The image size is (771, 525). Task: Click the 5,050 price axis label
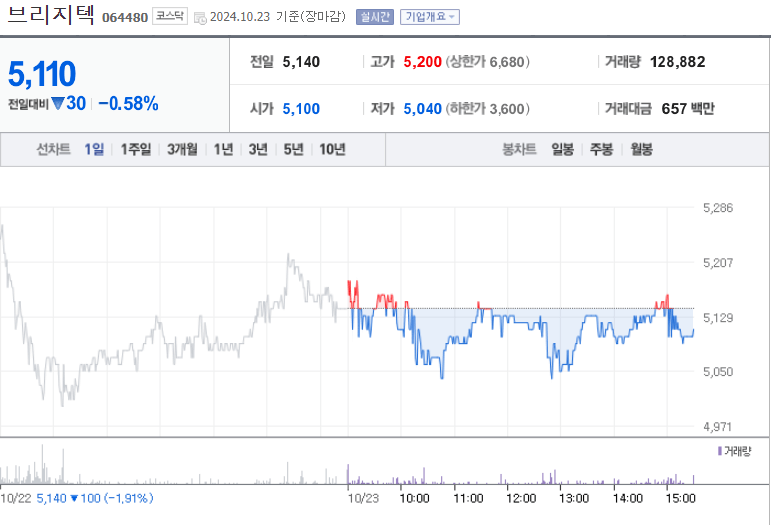tap(718, 372)
